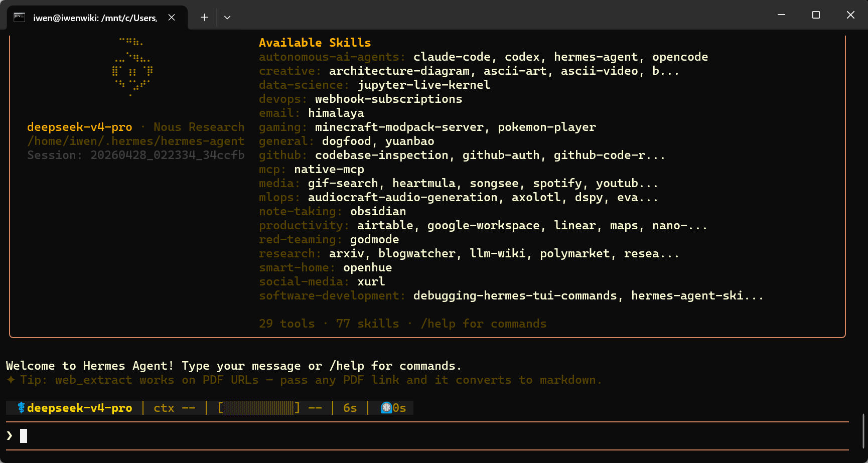This screenshot has width=868, height=463.
Task: Click the "Welcome to Hermes Agent!" message
Action: 90,366
